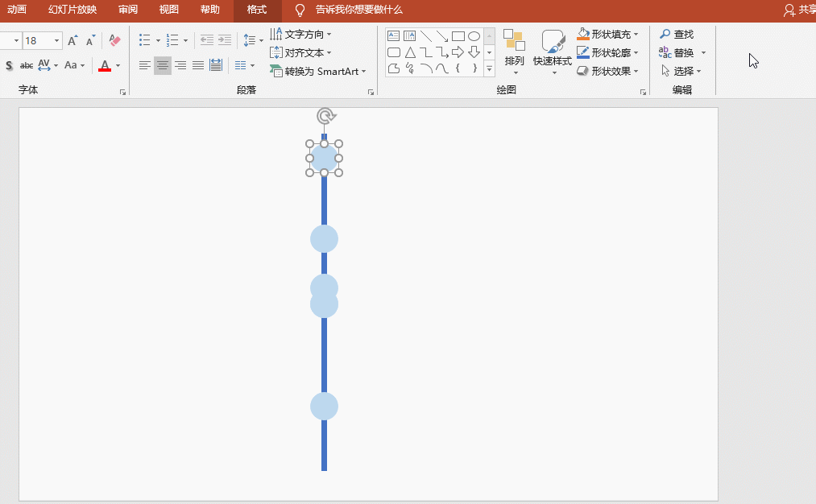Image resolution: width=816 pixels, height=504 pixels.
Task: Select the scribble shape tool
Action: point(410,68)
